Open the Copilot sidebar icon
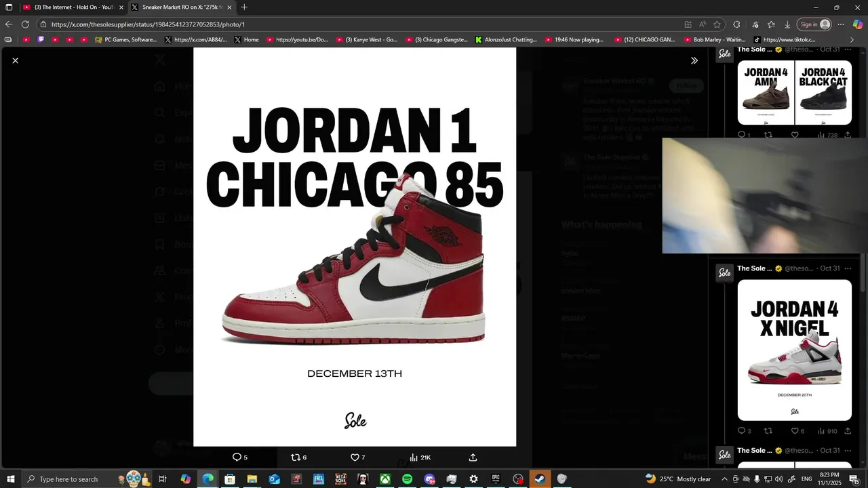Viewport: 868px width, 488px height. (858, 24)
